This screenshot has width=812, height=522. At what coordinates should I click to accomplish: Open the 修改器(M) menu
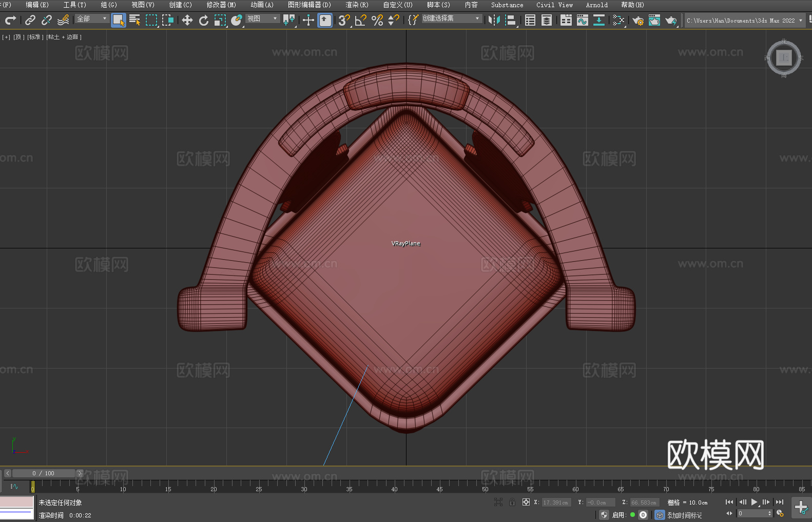[x=221, y=5]
